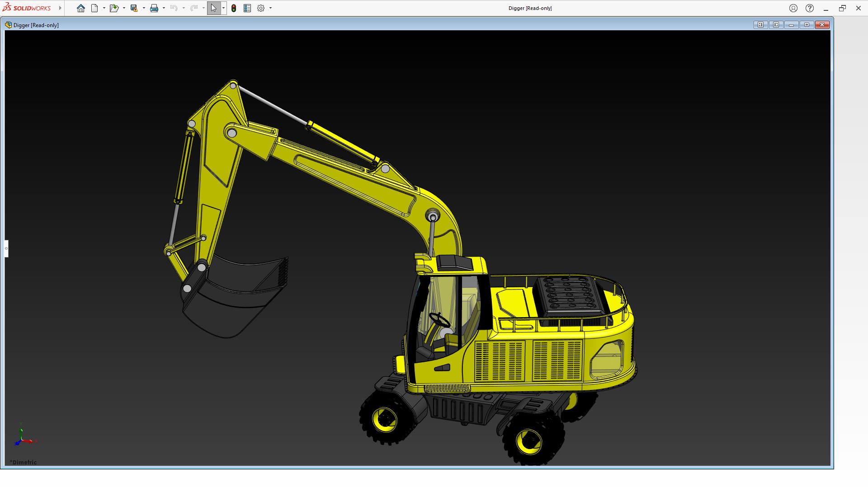Open the Help question mark icon
Screen dimensions: 868x487
point(810,8)
